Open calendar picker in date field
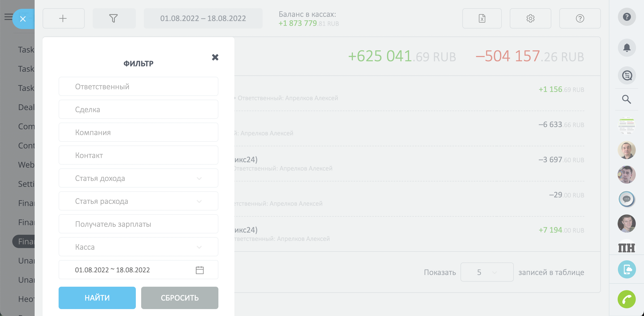The width and height of the screenshot is (644, 316). [200, 270]
